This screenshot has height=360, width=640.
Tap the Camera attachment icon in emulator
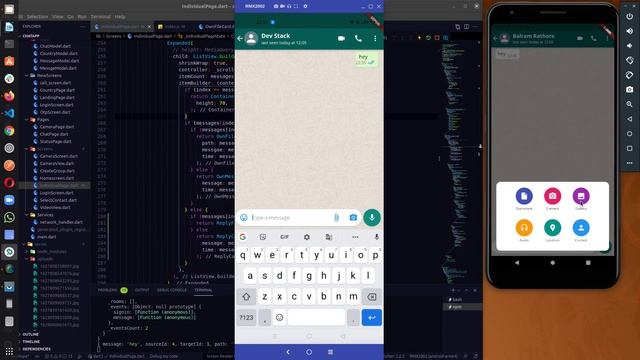[552, 196]
